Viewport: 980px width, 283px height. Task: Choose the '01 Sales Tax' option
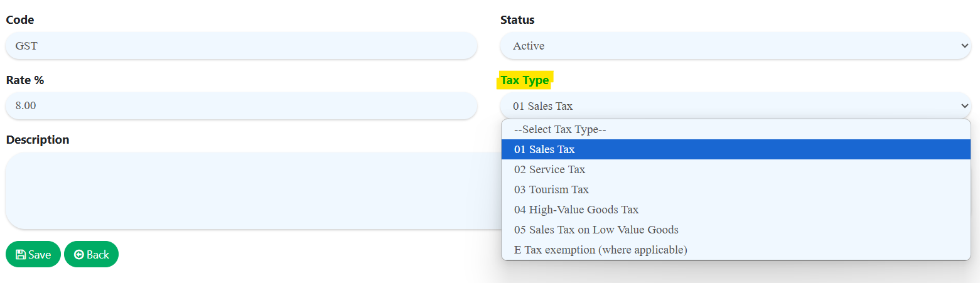click(x=736, y=149)
